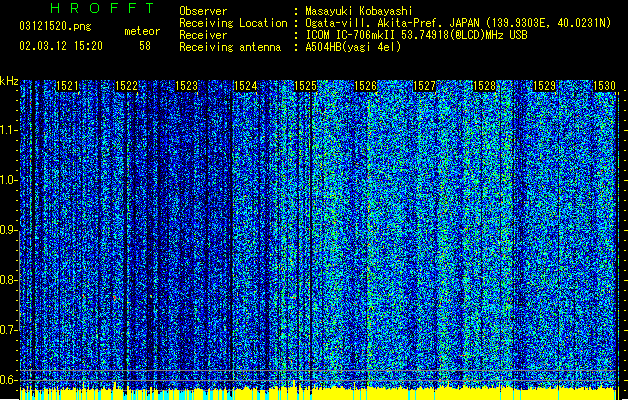This screenshot has height=400, width=629.
Task: Click the 1524 time marker
Action: pos(246,86)
